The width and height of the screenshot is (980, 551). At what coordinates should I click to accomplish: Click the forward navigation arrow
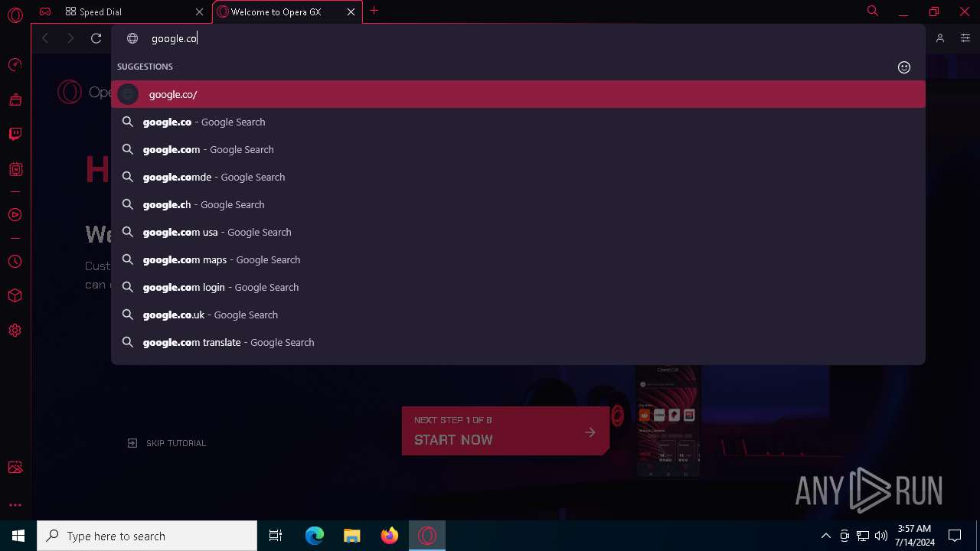70,38
